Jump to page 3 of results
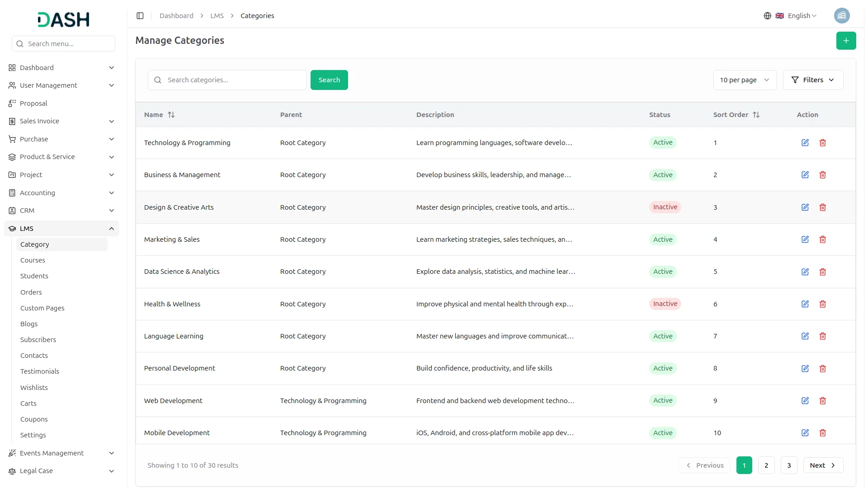 click(789, 465)
